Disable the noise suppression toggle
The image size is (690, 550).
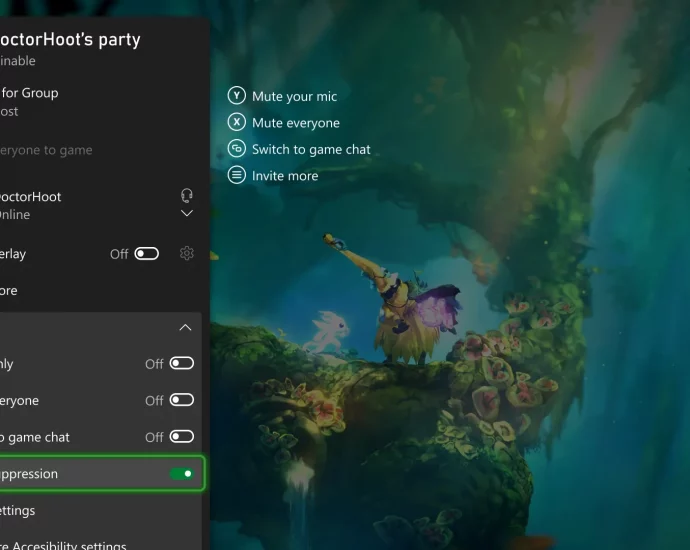(x=181, y=474)
